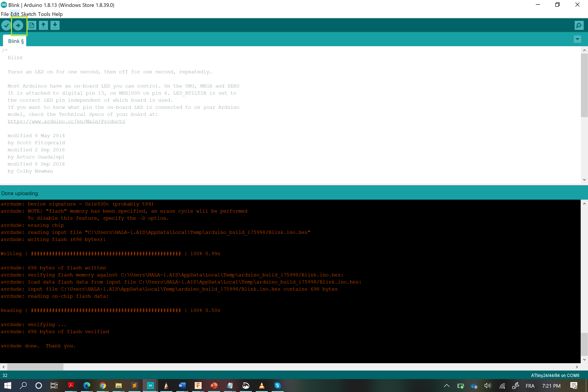This screenshot has height=392, width=588.
Task: Save sketch with the Save icon
Action: click(x=55, y=25)
